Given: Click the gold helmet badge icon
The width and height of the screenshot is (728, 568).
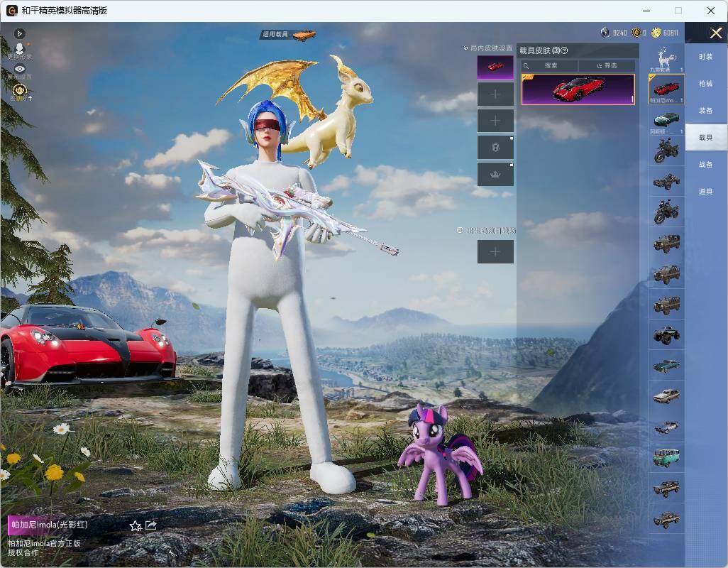Looking at the screenshot, I should (x=20, y=91).
